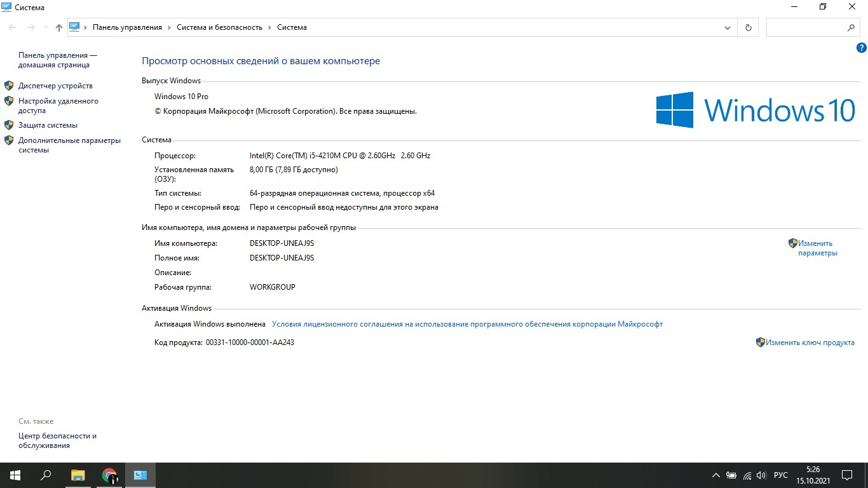Screen dimensions: 868x488
Task: Show hidden tray icons
Action: point(716,475)
